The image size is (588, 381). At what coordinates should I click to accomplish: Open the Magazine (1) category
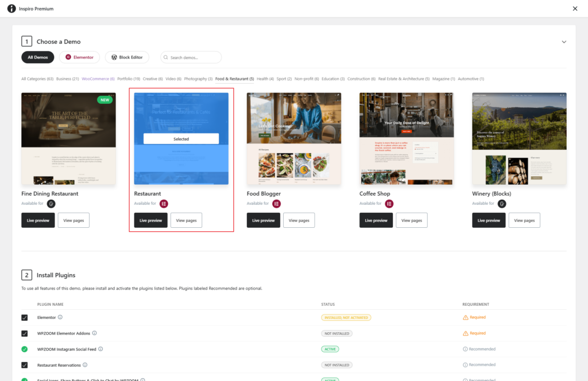pyautogui.click(x=444, y=79)
